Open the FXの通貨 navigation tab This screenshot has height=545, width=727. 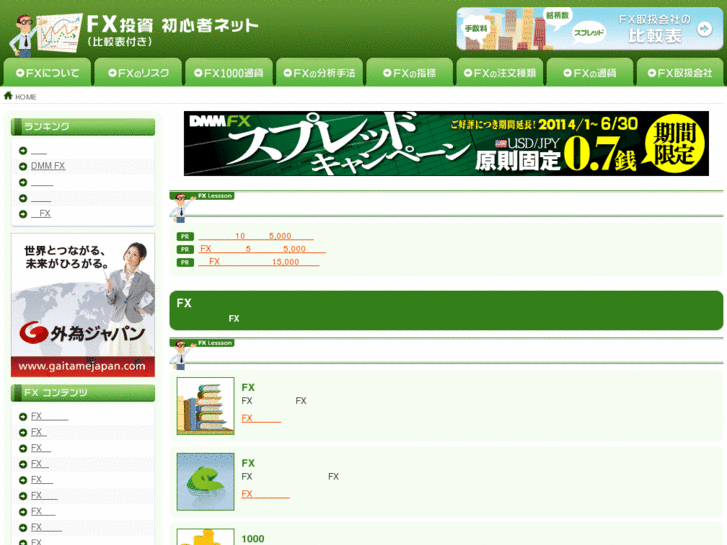click(x=590, y=72)
